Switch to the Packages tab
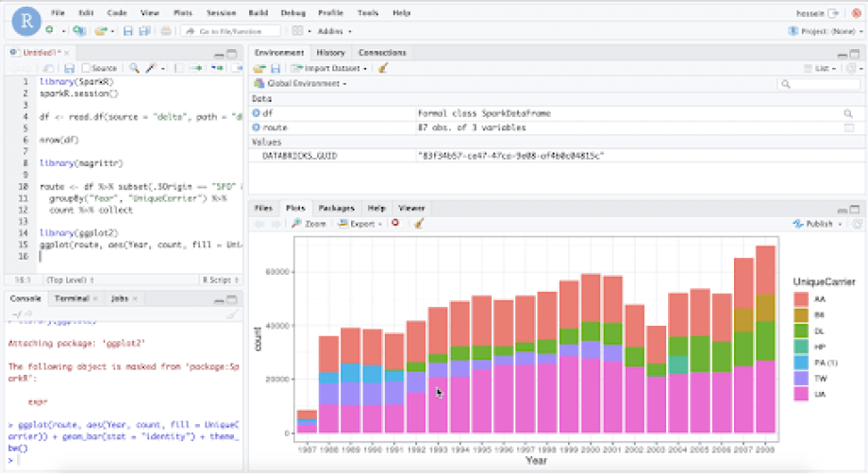868x474 pixels. coord(336,207)
